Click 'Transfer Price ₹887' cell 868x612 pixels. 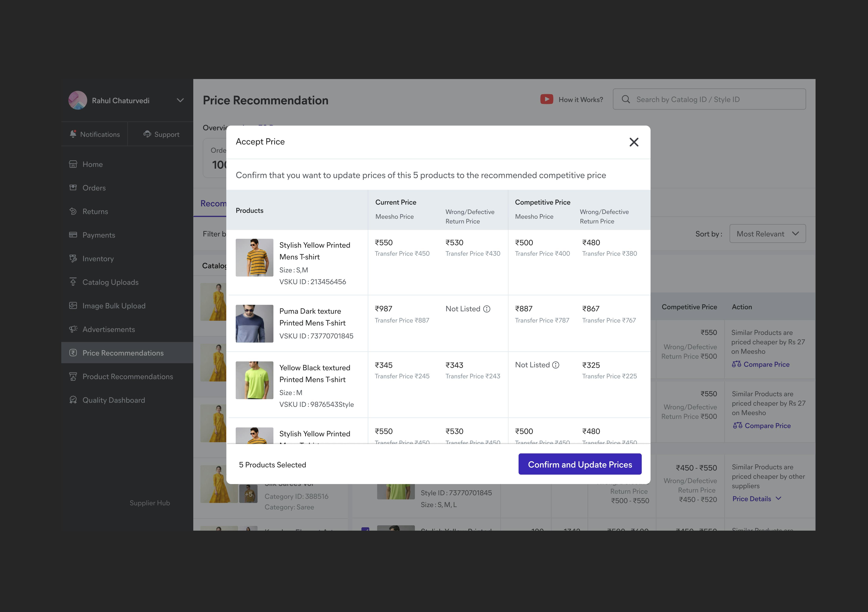pyautogui.click(x=402, y=320)
